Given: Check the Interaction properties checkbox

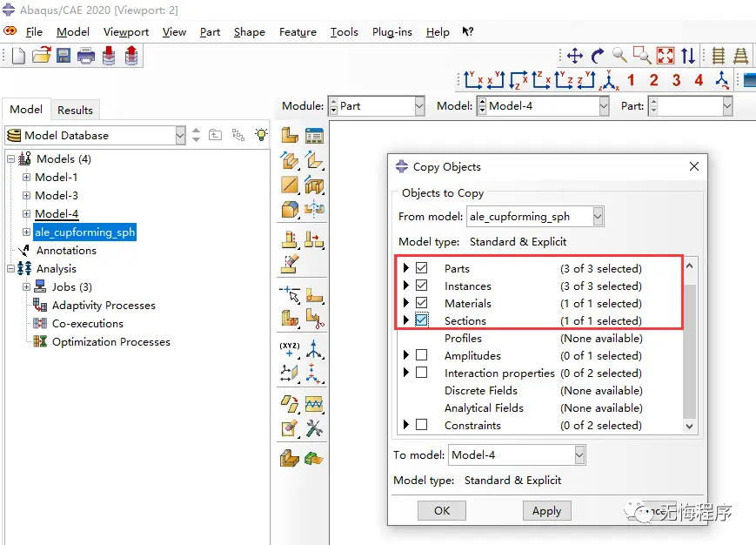Looking at the screenshot, I should point(421,373).
